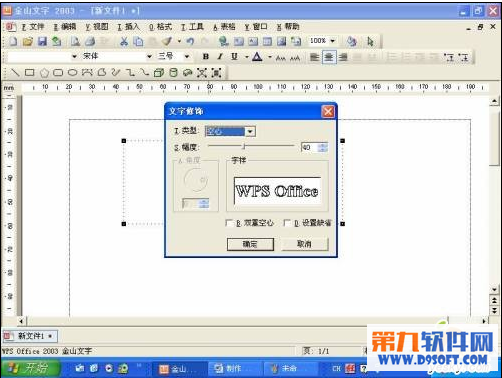The height and width of the screenshot is (378, 502).
Task: Open the 三号 font size dropdown
Action: tap(187, 56)
